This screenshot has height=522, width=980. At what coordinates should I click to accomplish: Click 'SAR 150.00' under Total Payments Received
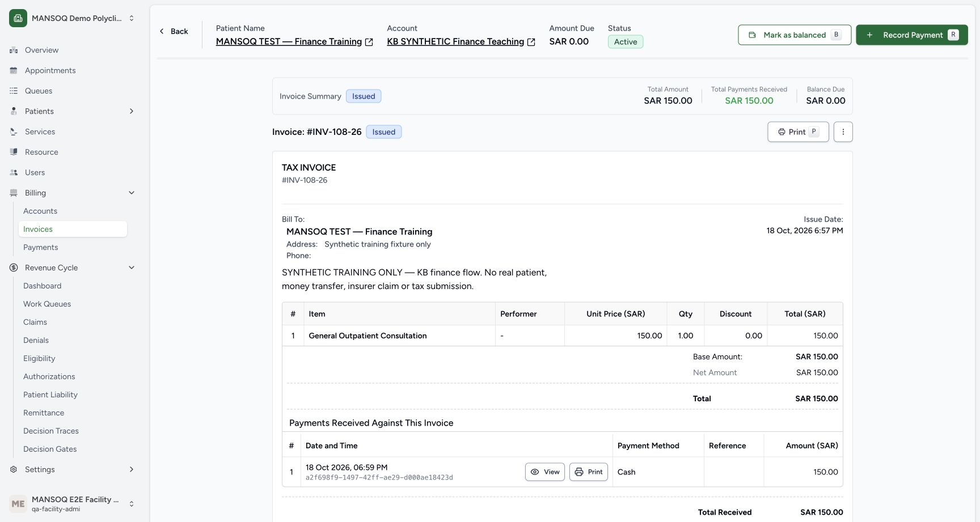coord(749,101)
